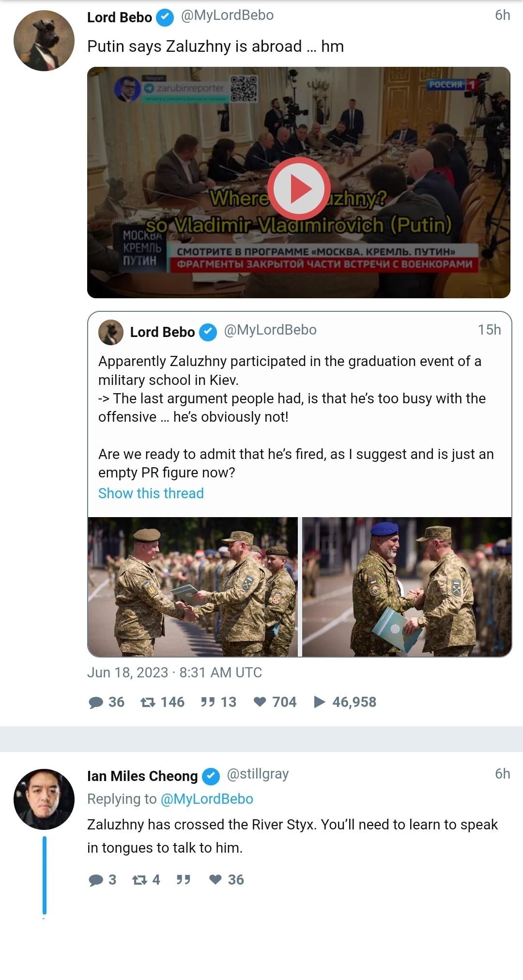Screen dimensions: 523x980
Task: Reply to Ian Miles Cheong's tweet
Action: [x=96, y=880]
